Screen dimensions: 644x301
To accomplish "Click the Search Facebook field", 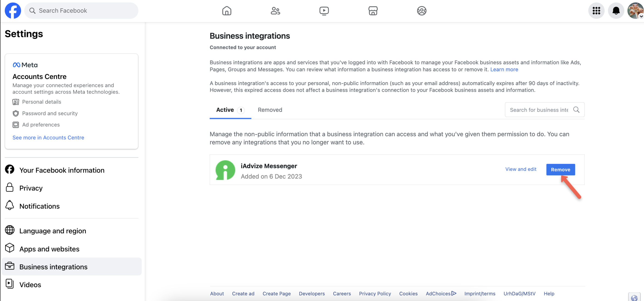I will (x=81, y=10).
